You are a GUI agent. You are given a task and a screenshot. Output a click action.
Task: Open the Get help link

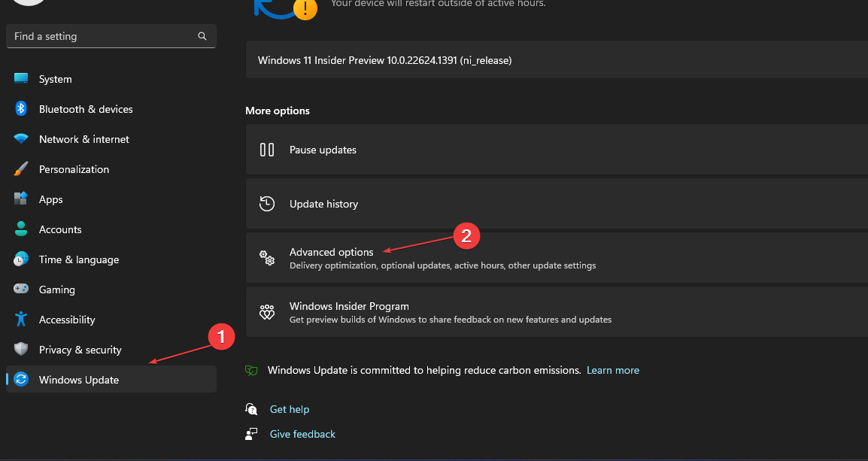(290, 409)
